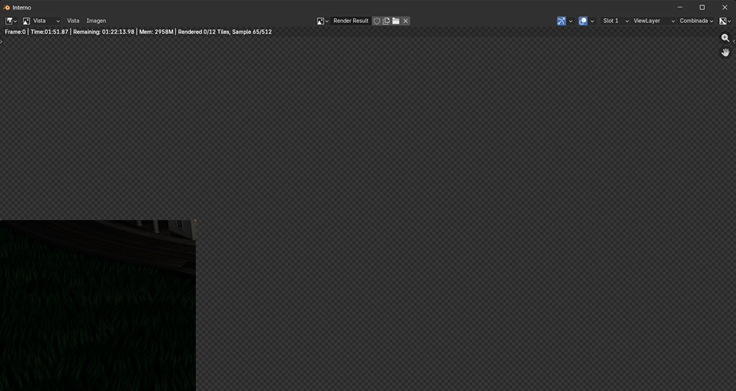Expand the overlays options dropdown arrow
The width and height of the screenshot is (736, 391).
click(592, 21)
